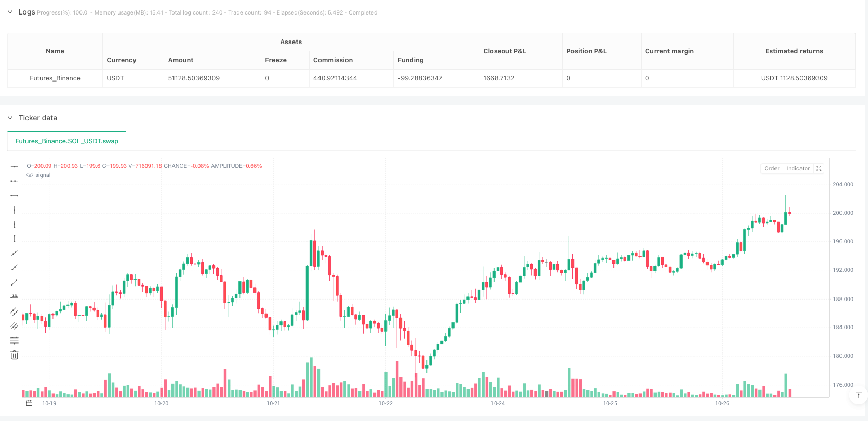Select the horizontal line drawing tool
The height and width of the screenshot is (421, 868).
[x=14, y=166]
